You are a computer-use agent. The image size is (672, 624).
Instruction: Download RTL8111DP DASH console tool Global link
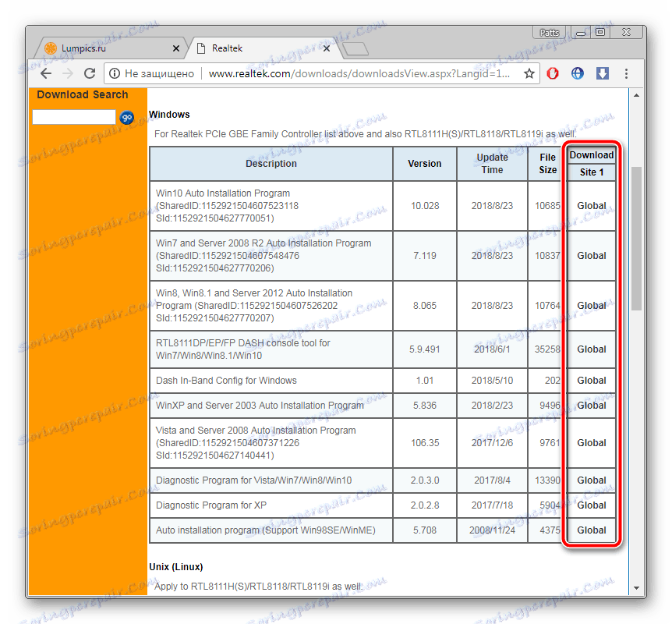pos(592,349)
